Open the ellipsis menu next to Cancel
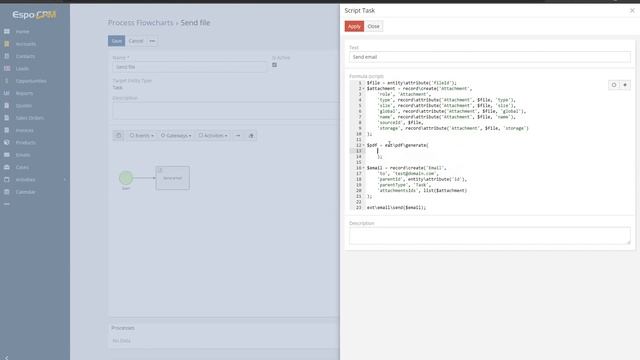Screen dimensions: 640x360 pos(152,41)
